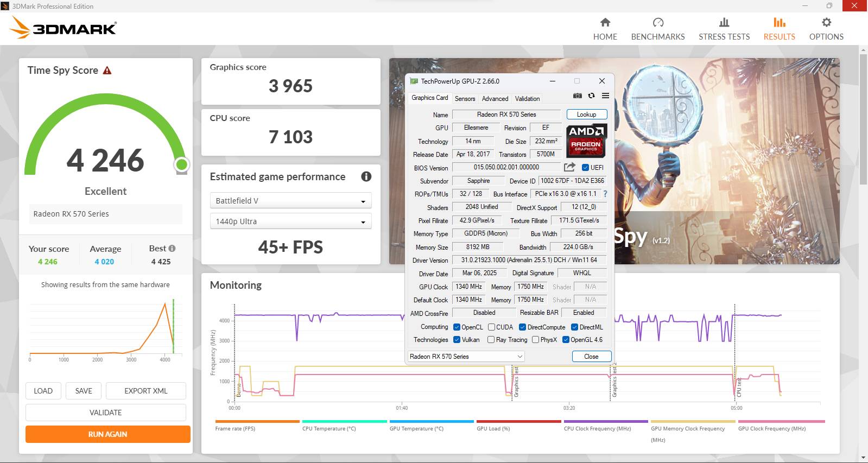
Task: Toggle the DirectCompute checkbox
Action: coord(522,327)
